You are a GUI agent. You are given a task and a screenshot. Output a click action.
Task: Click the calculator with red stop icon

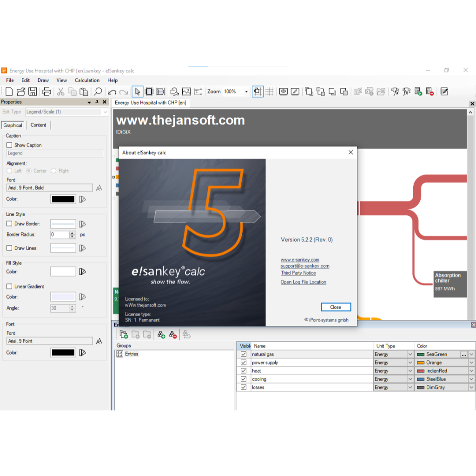(430, 92)
